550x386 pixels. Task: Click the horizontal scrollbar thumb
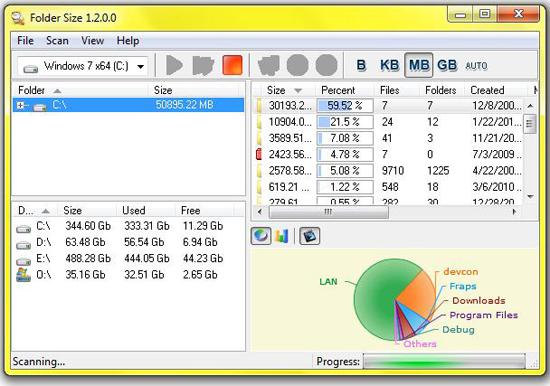click(x=328, y=212)
